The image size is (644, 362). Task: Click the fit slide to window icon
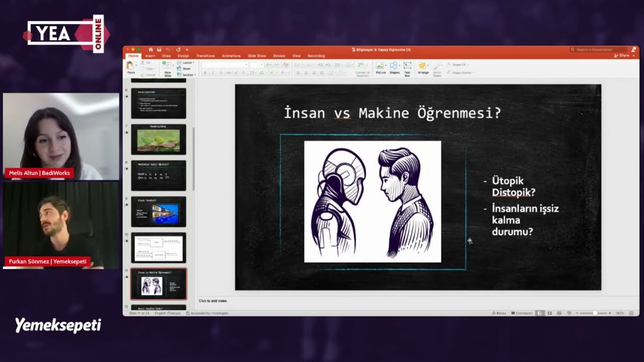(x=631, y=313)
